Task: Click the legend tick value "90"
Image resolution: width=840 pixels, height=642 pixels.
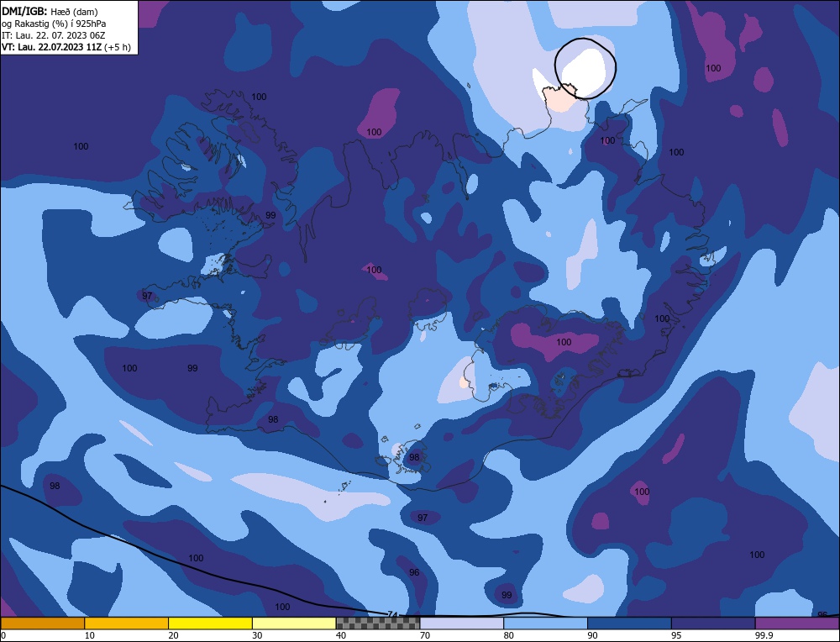Action: coord(592,635)
